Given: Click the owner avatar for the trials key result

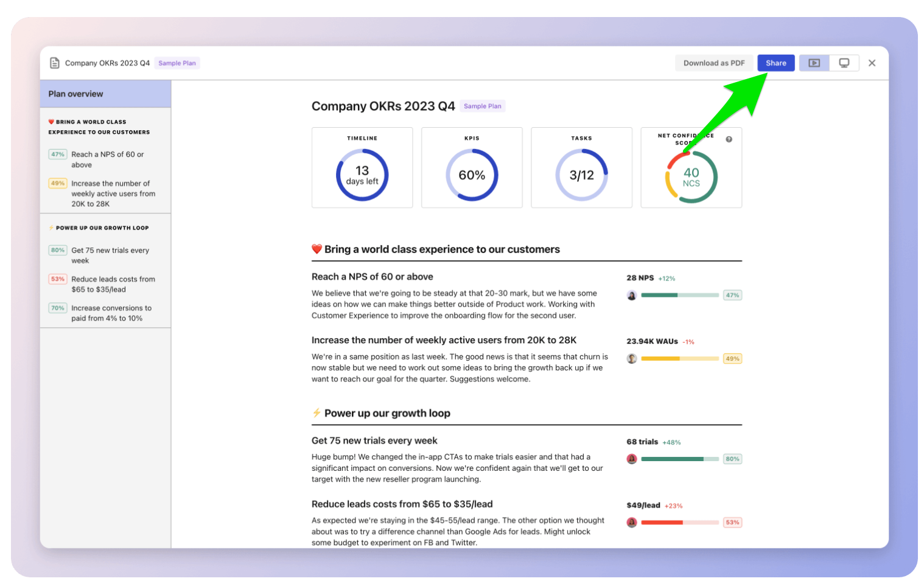Looking at the screenshot, I should [632, 459].
